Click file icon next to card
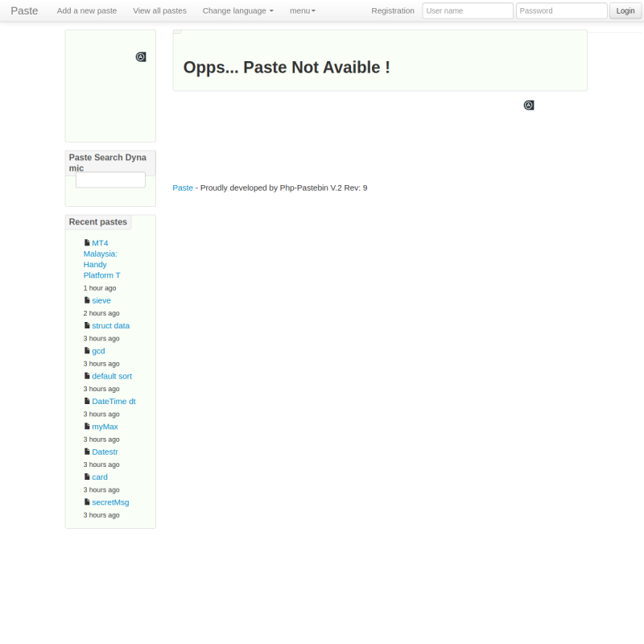 pyautogui.click(x=87, y=477)
